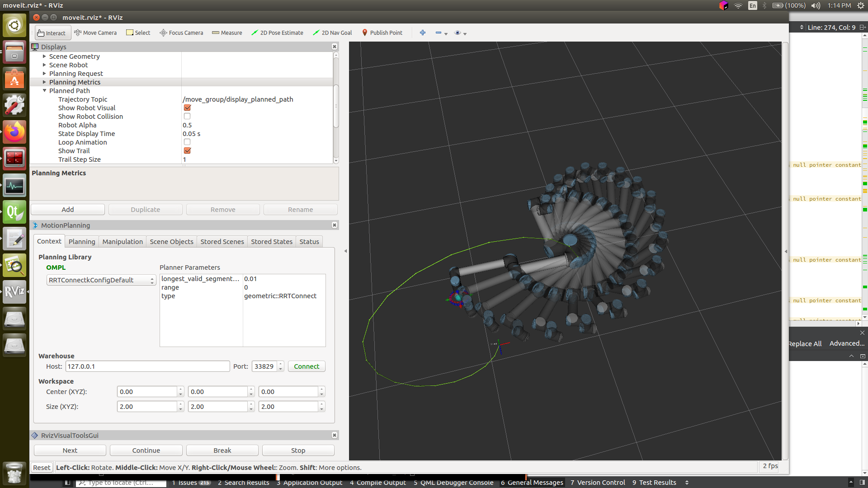Toggle Show Robot Visual checkbox
Viewport: 868px width, 488px height.
187,108
